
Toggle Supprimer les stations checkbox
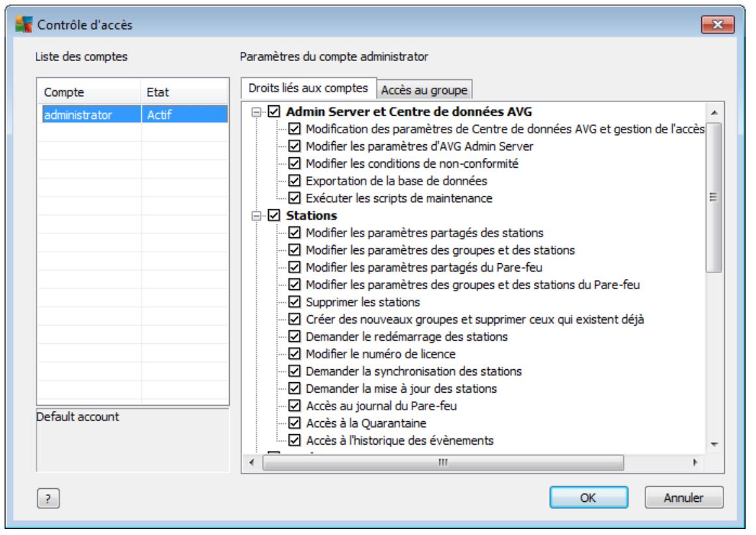295,302
